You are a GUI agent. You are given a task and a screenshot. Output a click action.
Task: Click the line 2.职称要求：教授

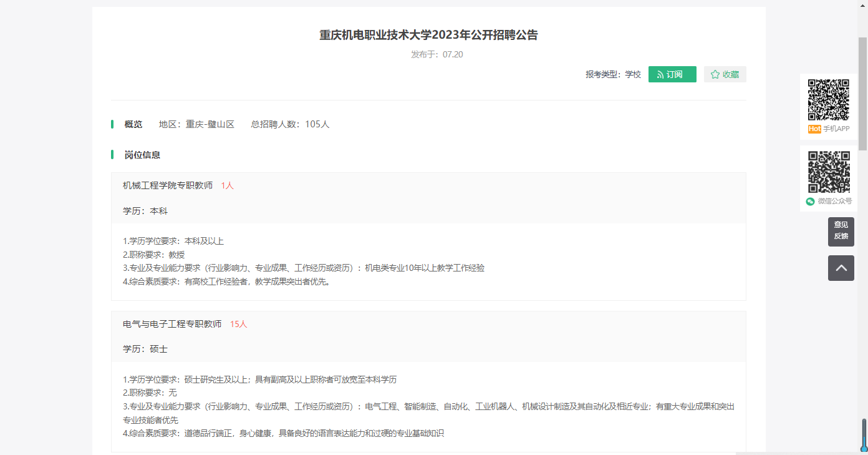pyautogui.click(x=154, y=255)
